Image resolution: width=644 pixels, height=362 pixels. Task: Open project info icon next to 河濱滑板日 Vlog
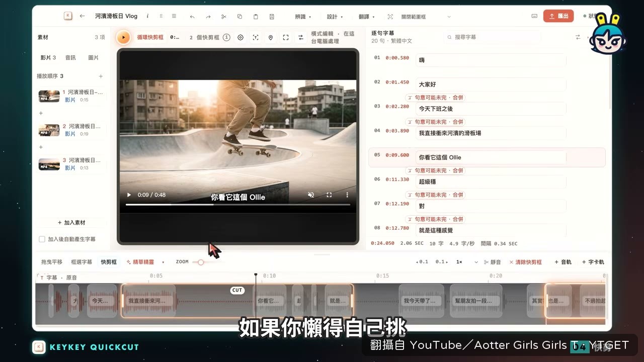tap(147, 16)
